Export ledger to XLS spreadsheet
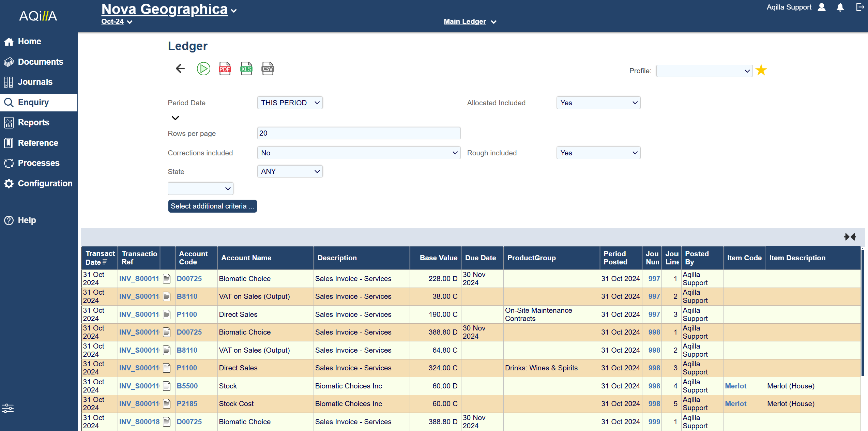Screen dimensions: 868x431 click(x=246, y=69)
